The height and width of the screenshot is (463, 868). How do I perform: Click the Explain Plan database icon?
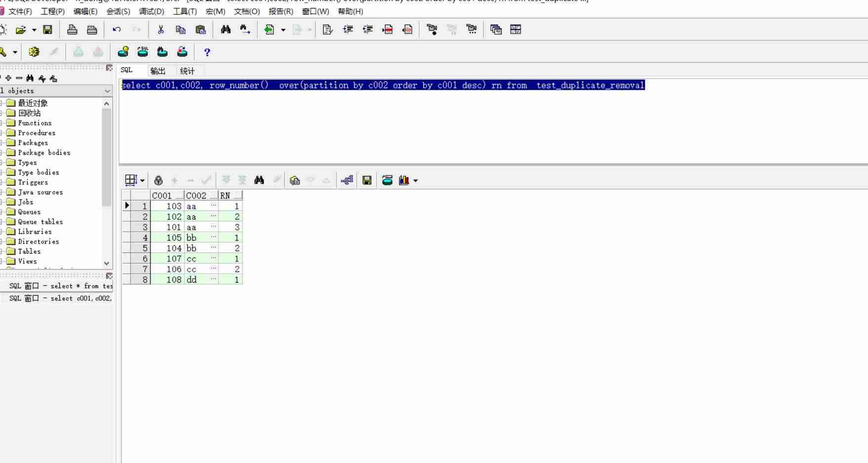click(x=123, y=52)
